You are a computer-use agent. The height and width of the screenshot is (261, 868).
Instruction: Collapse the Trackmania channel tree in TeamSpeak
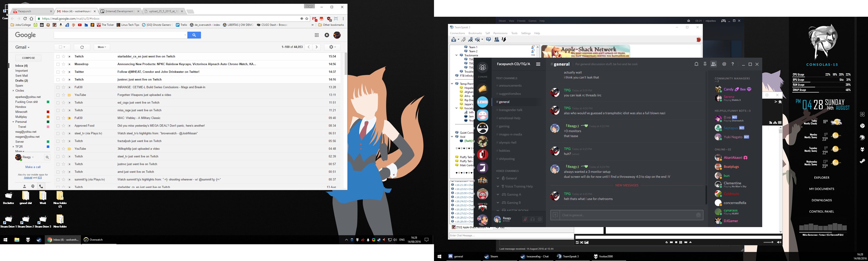click(457, 55)
